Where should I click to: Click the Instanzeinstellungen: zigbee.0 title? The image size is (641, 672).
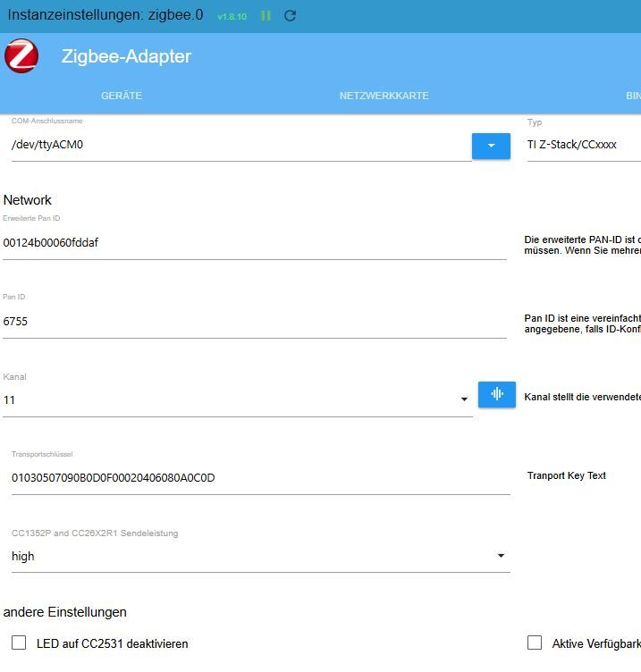pyautogui.click(x=105, y=15)
